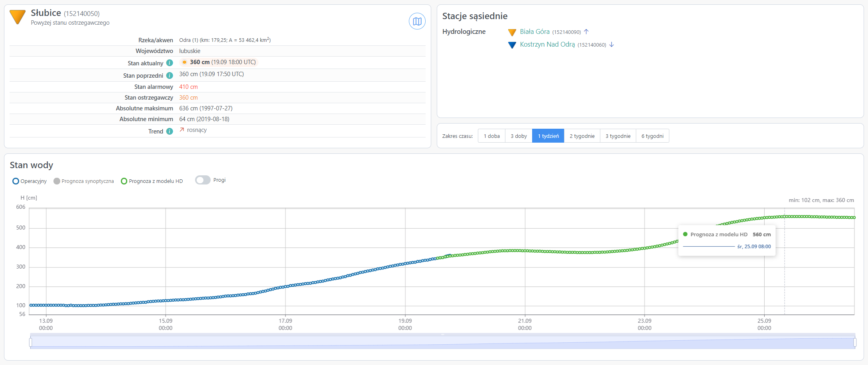Click the orange triangle beside Biała Góra
868x365 pixels.
coord(512,32)
